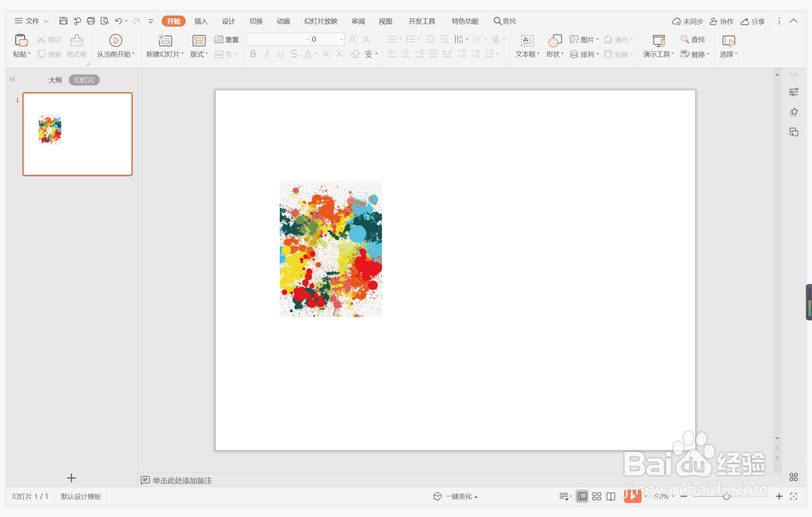Open the 形状 shapes icon
812x517 pixels.
coord(555,40)
